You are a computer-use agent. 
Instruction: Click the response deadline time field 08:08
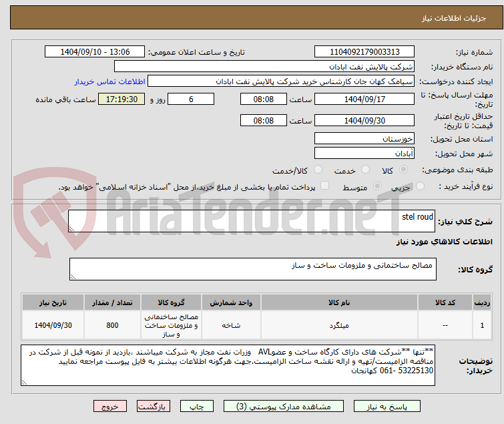(x=263, y=99)
